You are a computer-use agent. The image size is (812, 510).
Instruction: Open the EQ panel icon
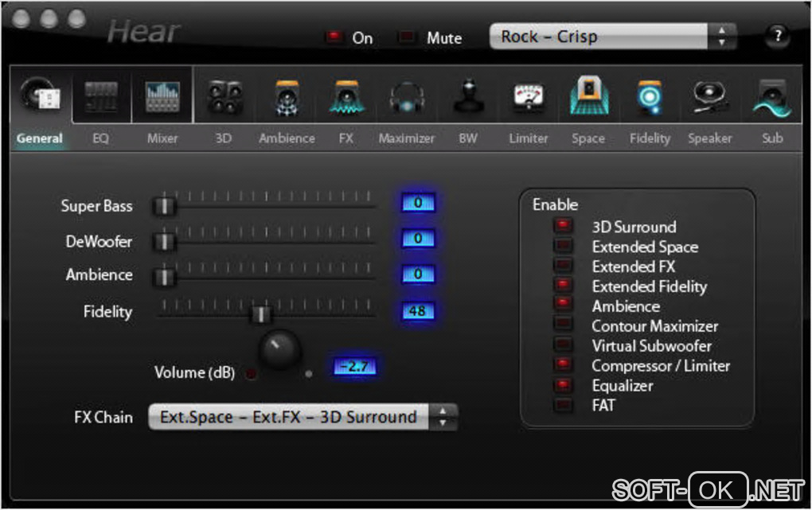(101, 96)
